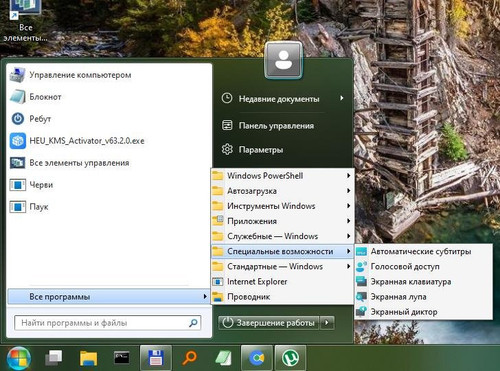Click the Экранная клавиатура icon
The width and height of the screenshot is (500, 371).
pos(361,282)
